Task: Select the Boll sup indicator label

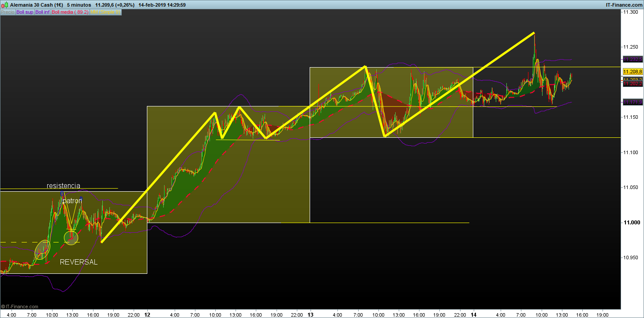Action: (25, 12)
